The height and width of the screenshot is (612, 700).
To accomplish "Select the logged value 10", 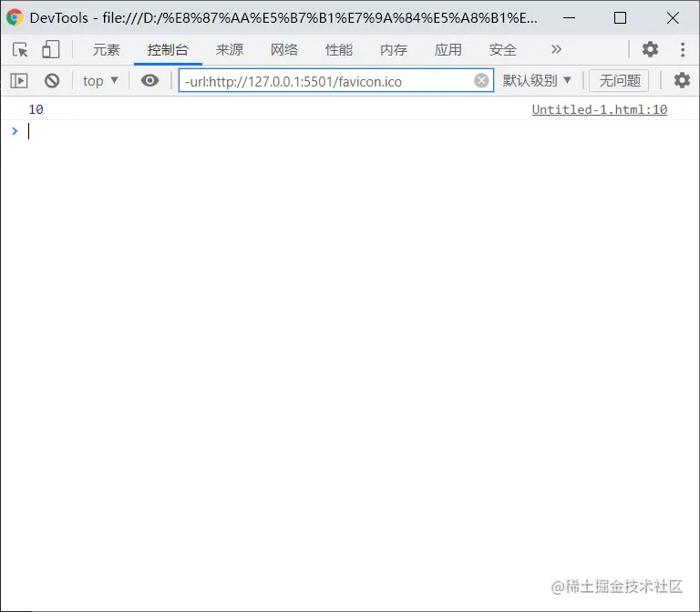I will tap(36, 109).
